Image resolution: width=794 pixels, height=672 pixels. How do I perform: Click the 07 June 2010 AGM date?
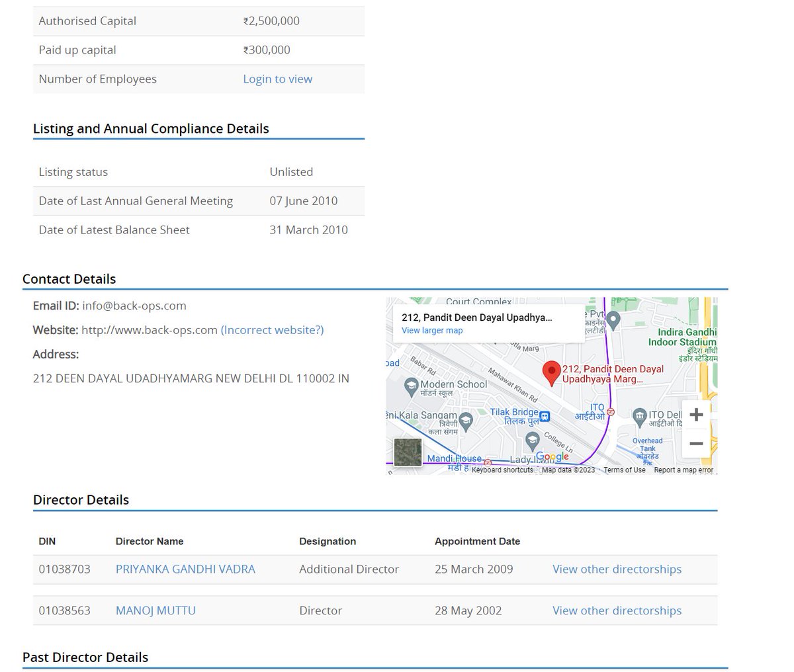tap(303, 200)
